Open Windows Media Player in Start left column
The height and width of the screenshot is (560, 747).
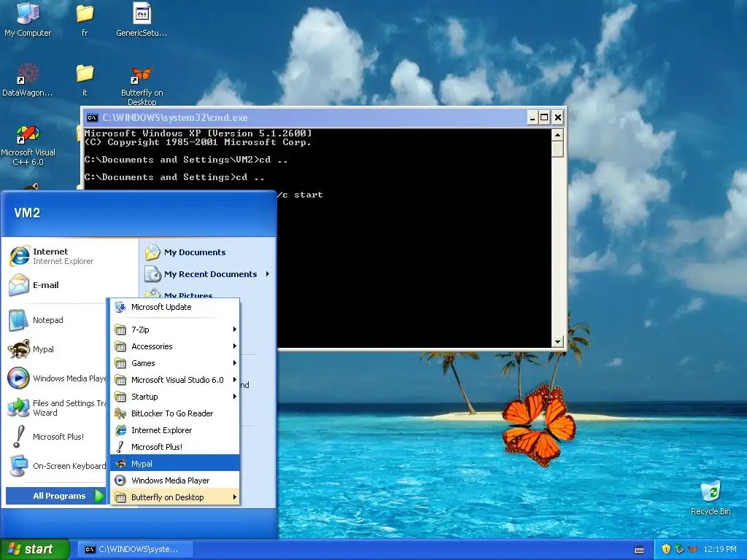click(x=56, y=378)
